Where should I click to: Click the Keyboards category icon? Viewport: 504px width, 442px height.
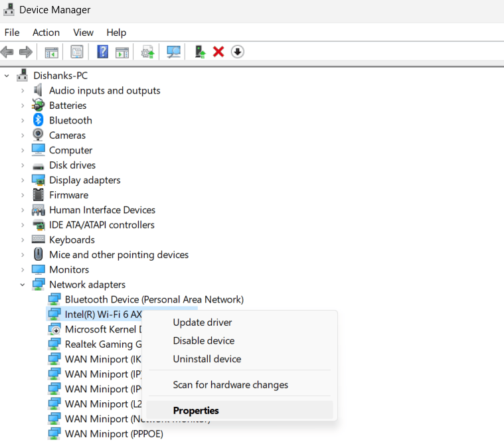click(39, 239)
